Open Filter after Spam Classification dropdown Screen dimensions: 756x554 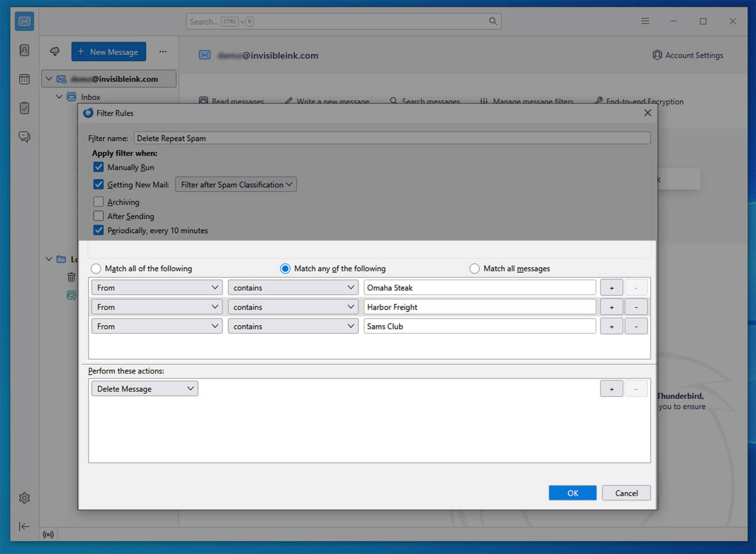(236, 185)
